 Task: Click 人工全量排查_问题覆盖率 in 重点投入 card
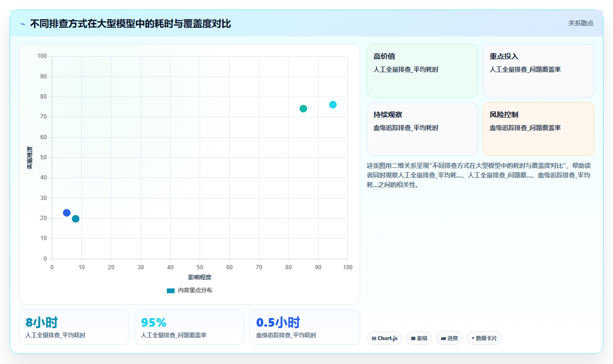coord(525,69)
